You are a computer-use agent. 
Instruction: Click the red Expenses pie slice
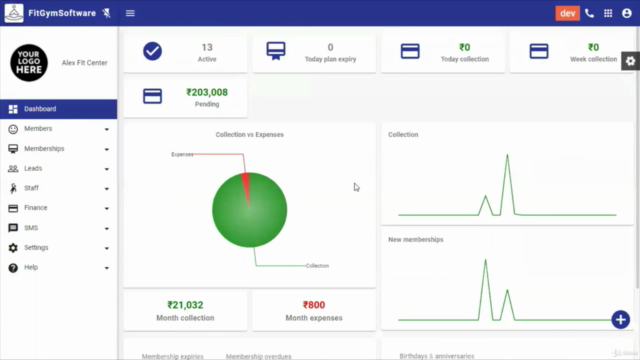point(246,183)
